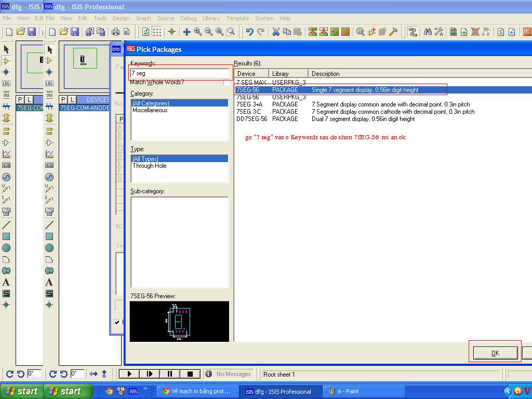Select the 7 SEG MAX result row

click(383, 83)
